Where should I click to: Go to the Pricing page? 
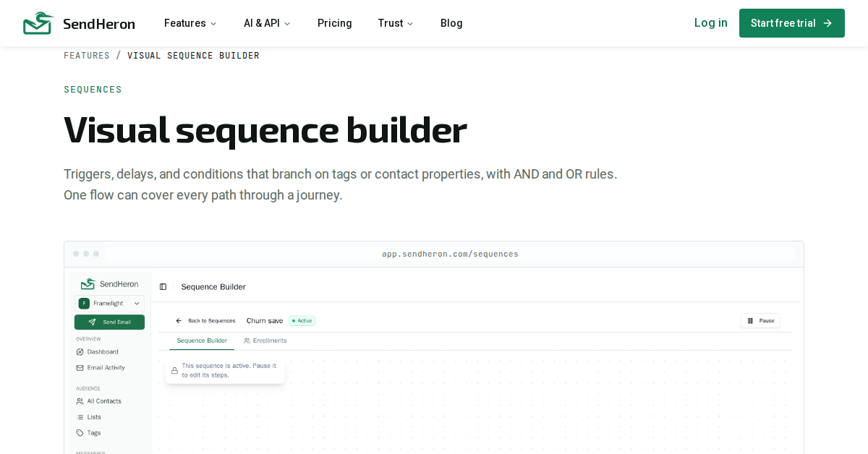click(335, 23)
